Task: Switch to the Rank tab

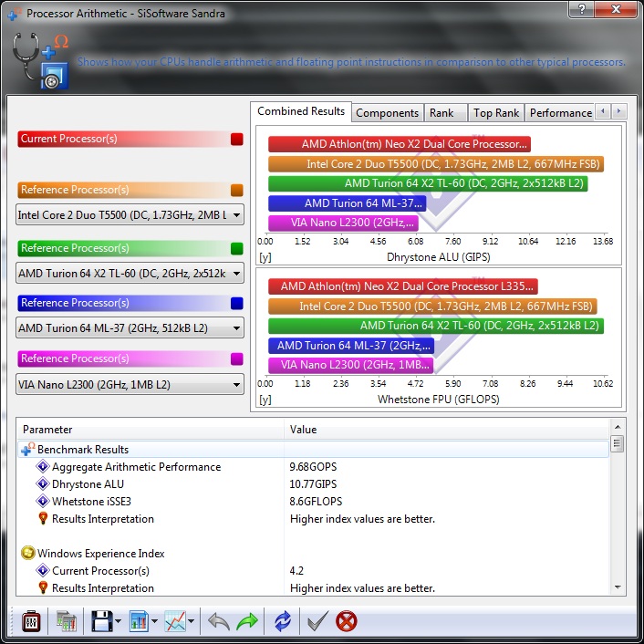Action: click(x=446, y=113)
